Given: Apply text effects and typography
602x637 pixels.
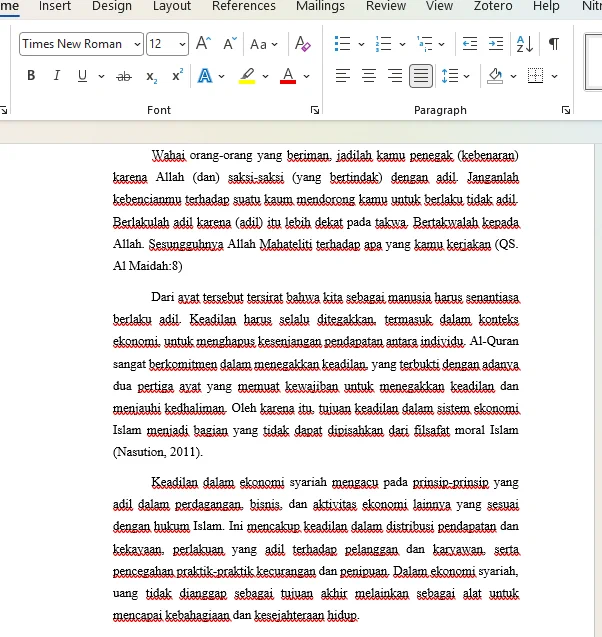Looking at the screenshot, I should [x=205, y=76].
